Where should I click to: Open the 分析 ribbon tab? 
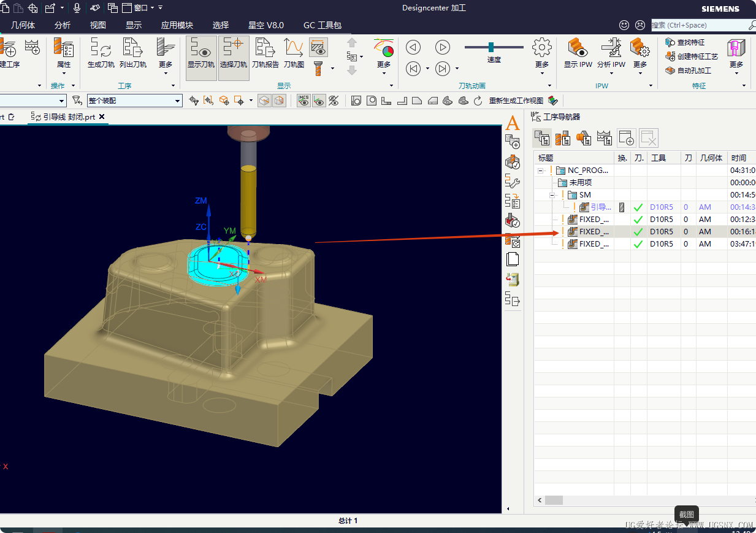(63, 25)
